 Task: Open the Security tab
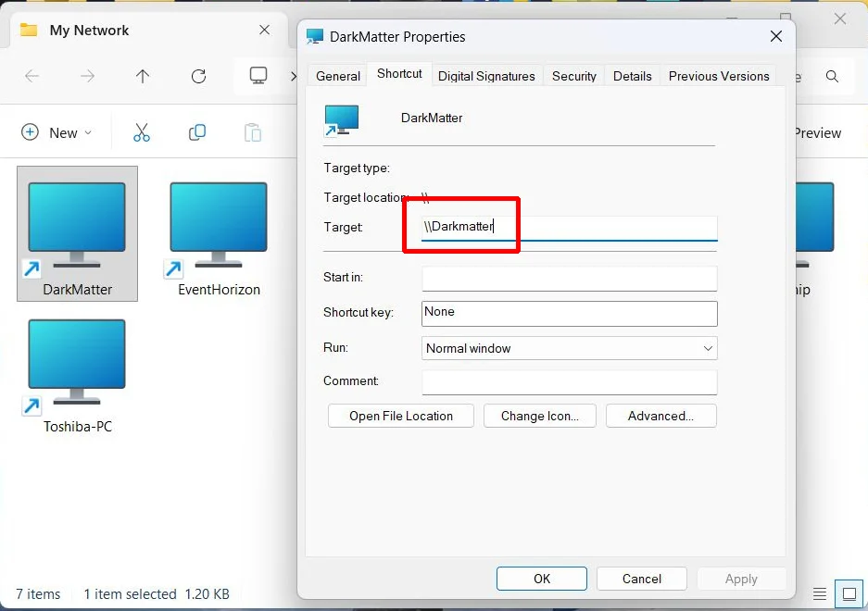pos(574,76)
